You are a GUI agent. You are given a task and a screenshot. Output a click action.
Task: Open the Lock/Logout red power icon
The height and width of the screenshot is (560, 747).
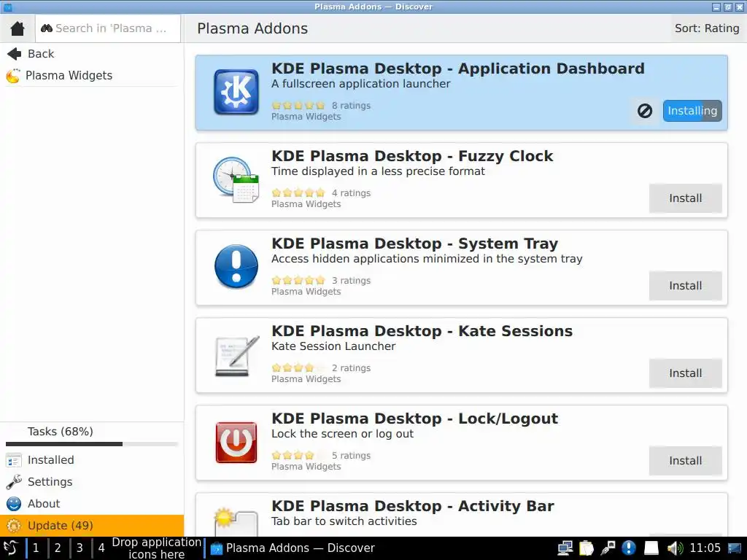click(236, 443)
